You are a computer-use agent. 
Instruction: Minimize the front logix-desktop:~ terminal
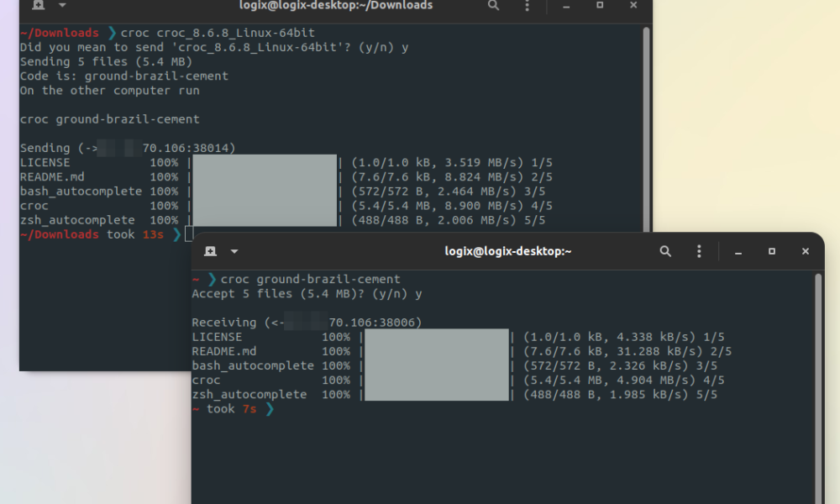point(738,252)
